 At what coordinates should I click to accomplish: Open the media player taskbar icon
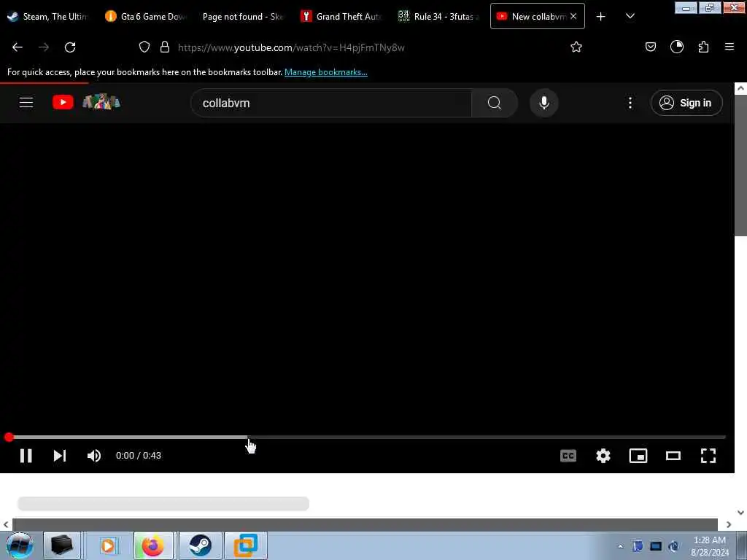click(x=109, y=545)
